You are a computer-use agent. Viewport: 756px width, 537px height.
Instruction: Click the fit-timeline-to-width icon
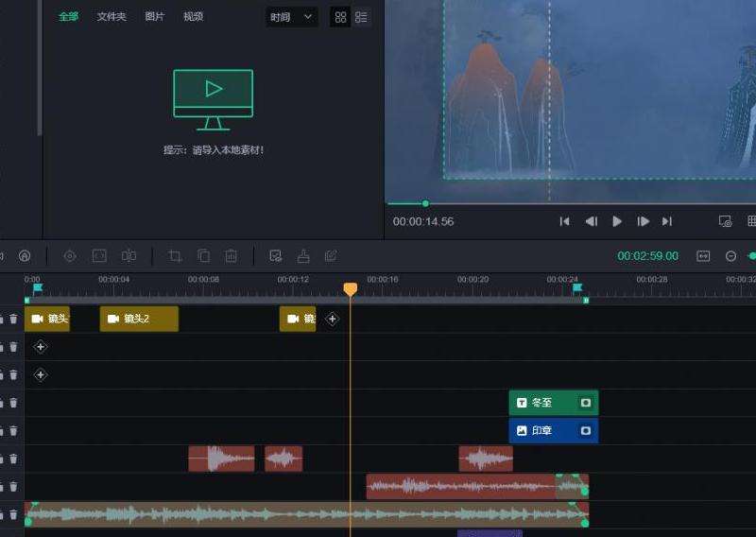coord(703,256)
